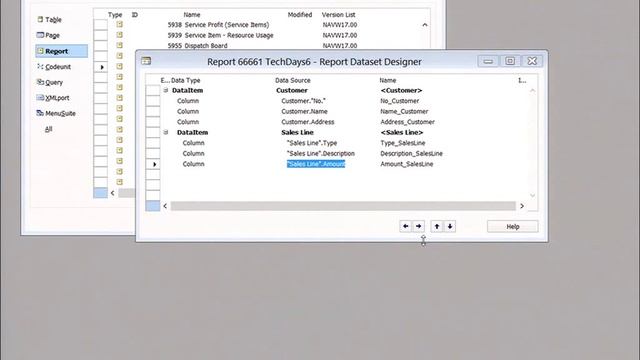Viewport: 640px width, 360px height.
Task: Minimize the Report Dataset Designer window
Action: tap(488, 61)
